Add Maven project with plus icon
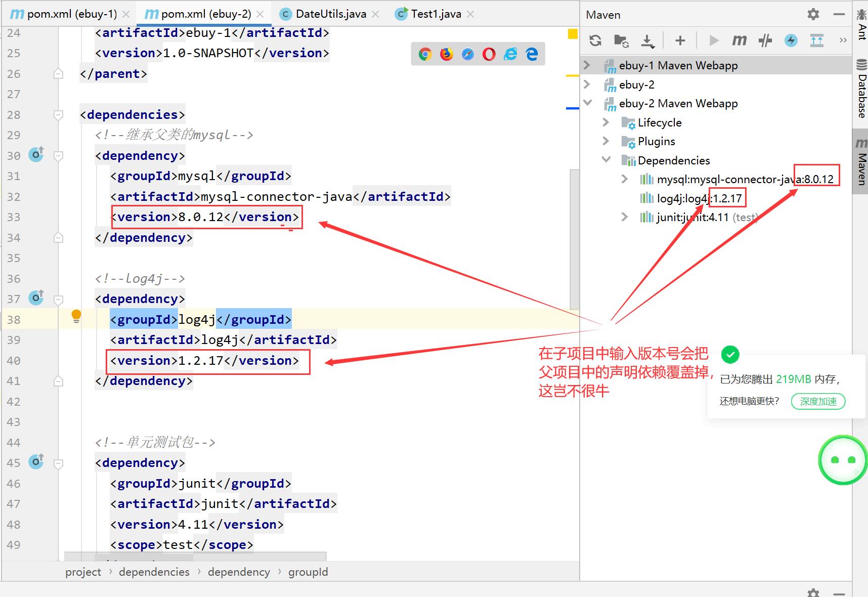This screenshot has width=868, height=597. tap(680, 40)
